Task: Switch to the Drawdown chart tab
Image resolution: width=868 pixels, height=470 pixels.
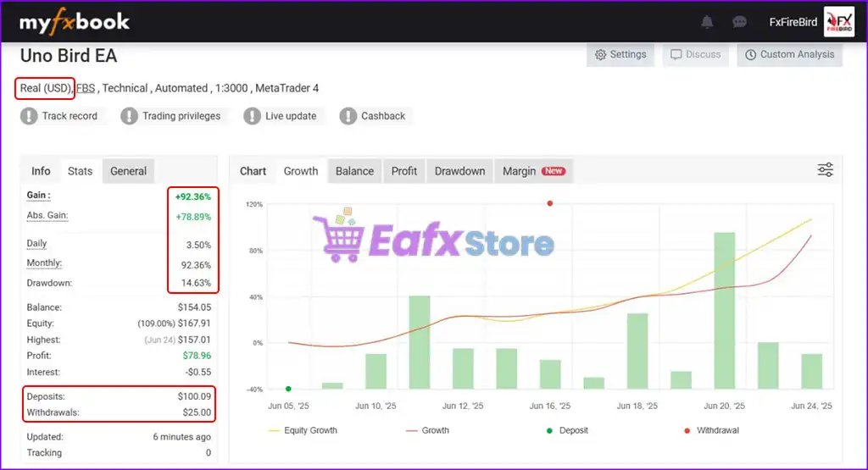Action: pyautogui.click(x=459, y=171)
